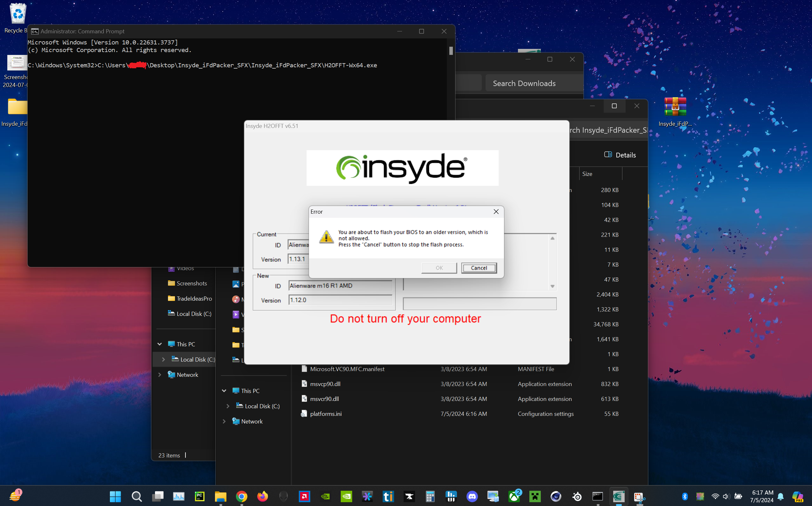This screenshot has width=812, height=506.
Task: Select the platforms.ini file
Action: coord(326,414)
